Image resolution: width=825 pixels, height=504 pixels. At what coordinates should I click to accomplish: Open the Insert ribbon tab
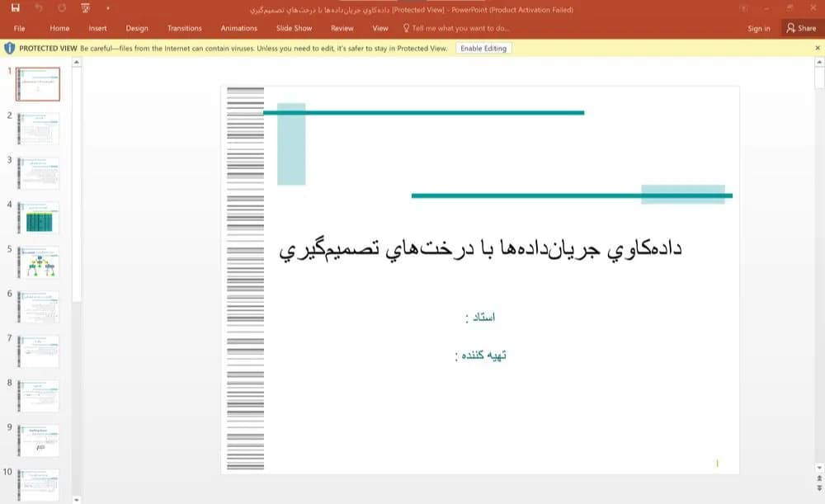[x=97, y=28]
